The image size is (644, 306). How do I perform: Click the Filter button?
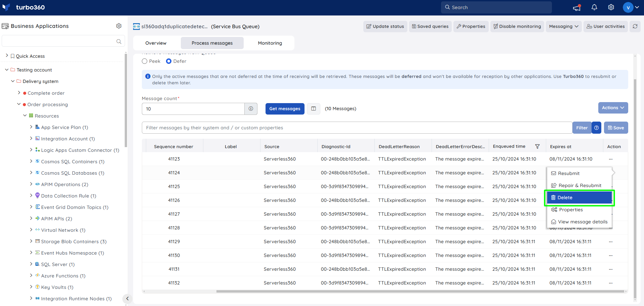582,128
